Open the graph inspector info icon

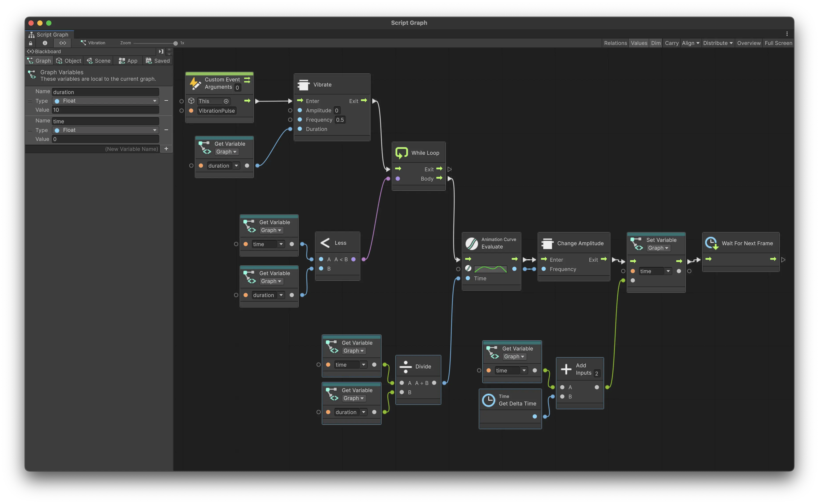click(x=45, y=43)
